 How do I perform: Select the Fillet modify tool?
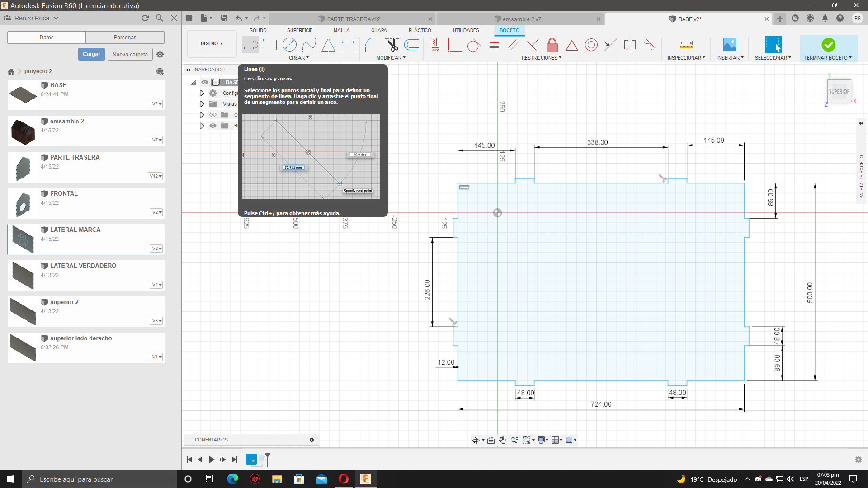click(x=373, y=45)
